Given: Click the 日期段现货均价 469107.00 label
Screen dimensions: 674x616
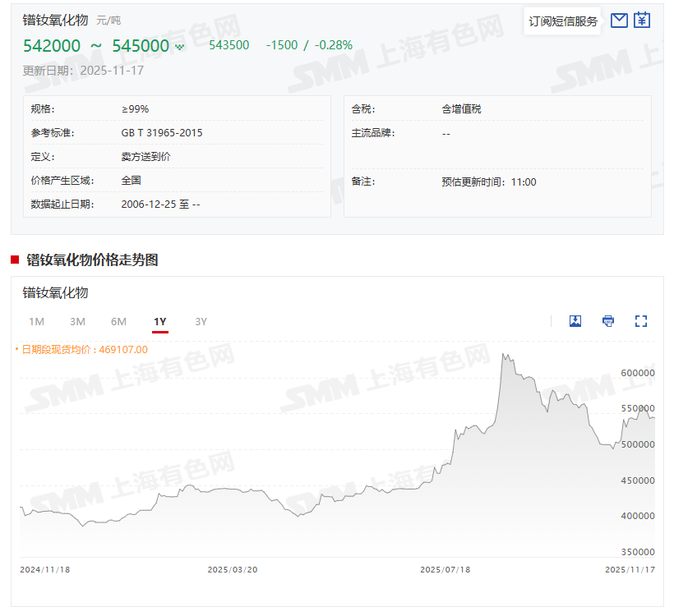Looking at the screenshot, I should pos(84,350).
